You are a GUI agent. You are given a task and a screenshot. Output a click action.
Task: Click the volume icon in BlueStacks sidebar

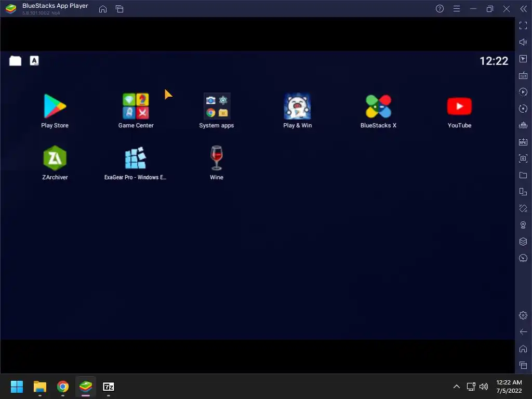coord(523,42)
